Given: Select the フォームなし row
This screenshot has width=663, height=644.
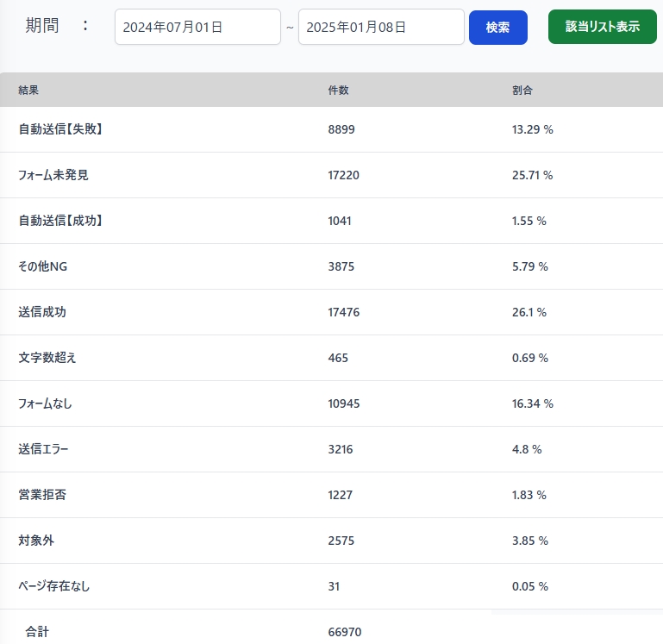Looking at the screenshot, I should click(x=48, y=403).
